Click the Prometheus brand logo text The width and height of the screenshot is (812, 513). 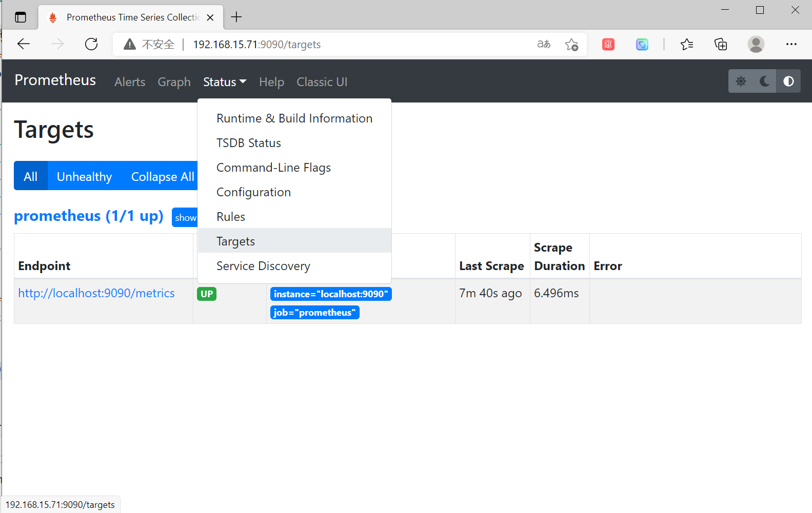click(x=55, y=80)
